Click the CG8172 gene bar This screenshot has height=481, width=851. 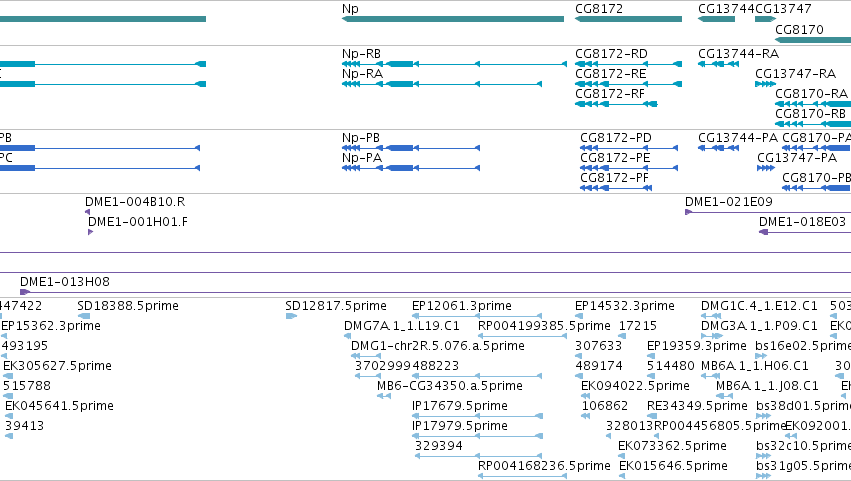pos(628,19)
